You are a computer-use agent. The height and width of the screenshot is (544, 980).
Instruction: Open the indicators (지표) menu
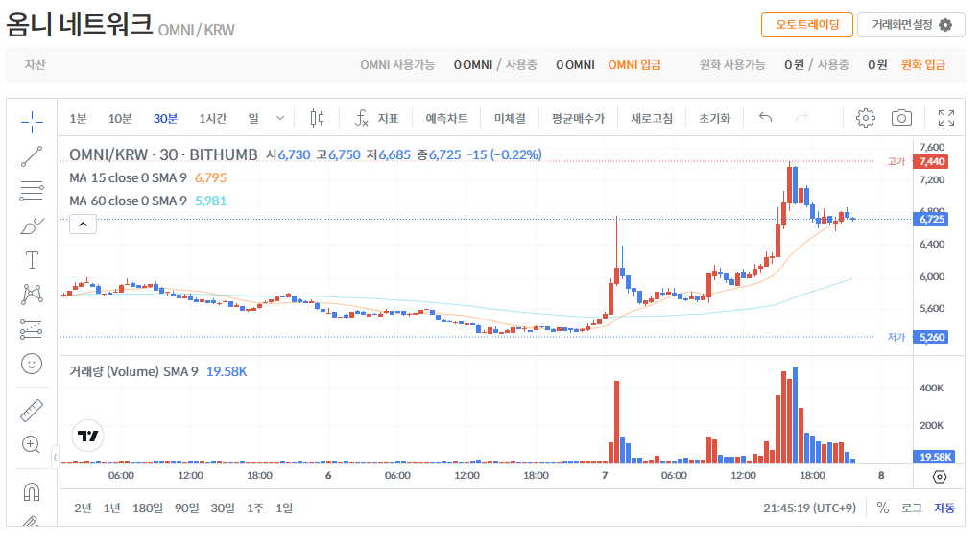coord(376,118)
